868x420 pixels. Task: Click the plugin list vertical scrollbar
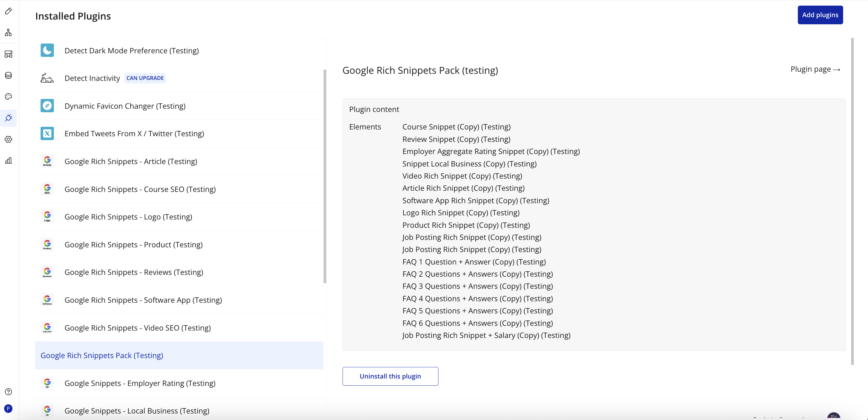point(325,176)
